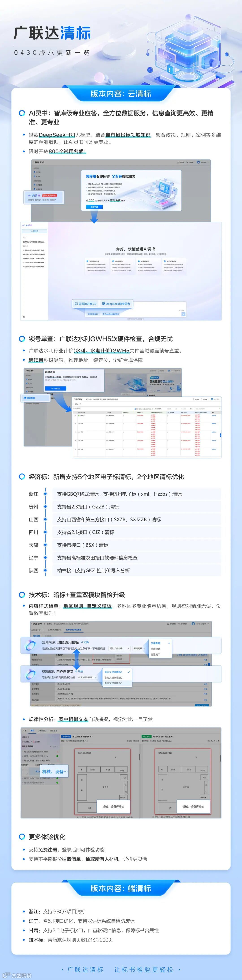The width and height of the screenshot is (242, 980).
Task: Click the user avatar in the AI灵书 window header
Action: (x=199, y=162)
